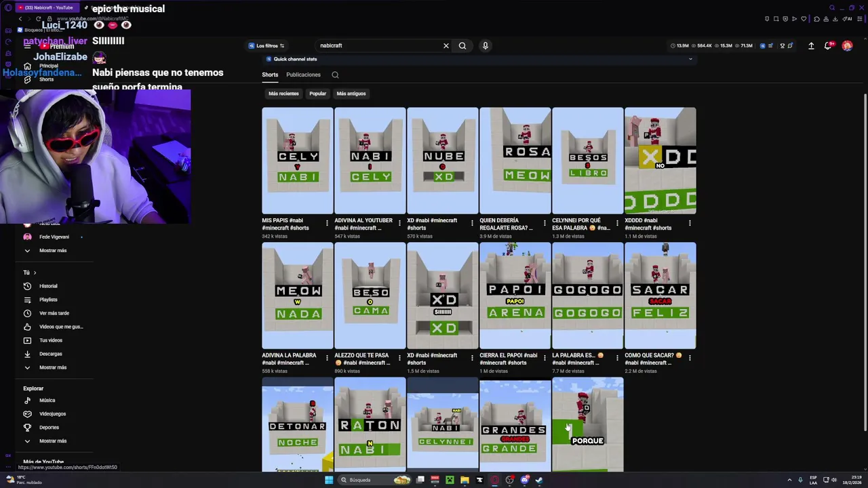Search within channel magnifier icon

coord(335,75)
